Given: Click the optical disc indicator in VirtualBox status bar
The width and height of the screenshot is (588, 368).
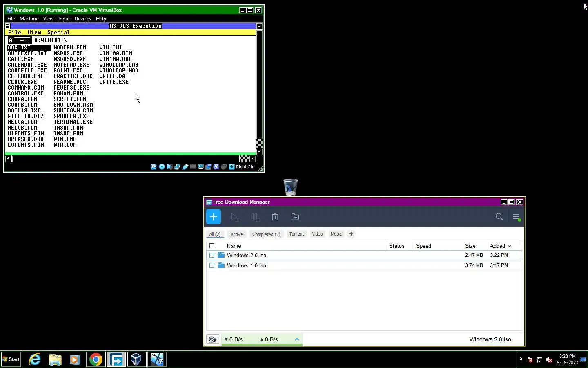Looking at the screenshot, I should [x=162, y=167].
